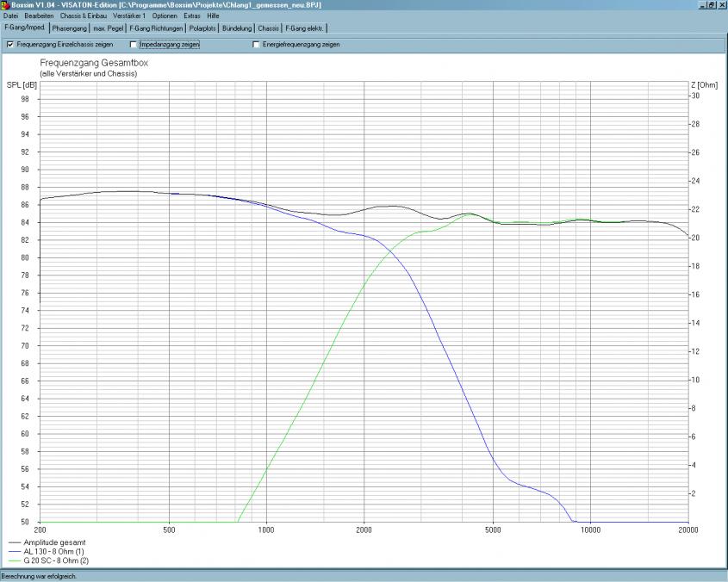This screenshot has width=728, height=582.
Task: Switch to the max. Pegel tab
Action: (109, 28)
